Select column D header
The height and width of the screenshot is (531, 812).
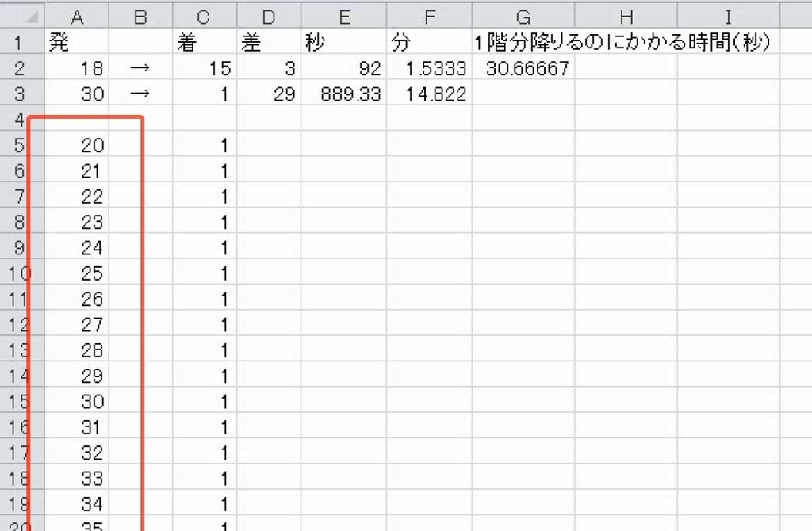click(x=269, y=17)
